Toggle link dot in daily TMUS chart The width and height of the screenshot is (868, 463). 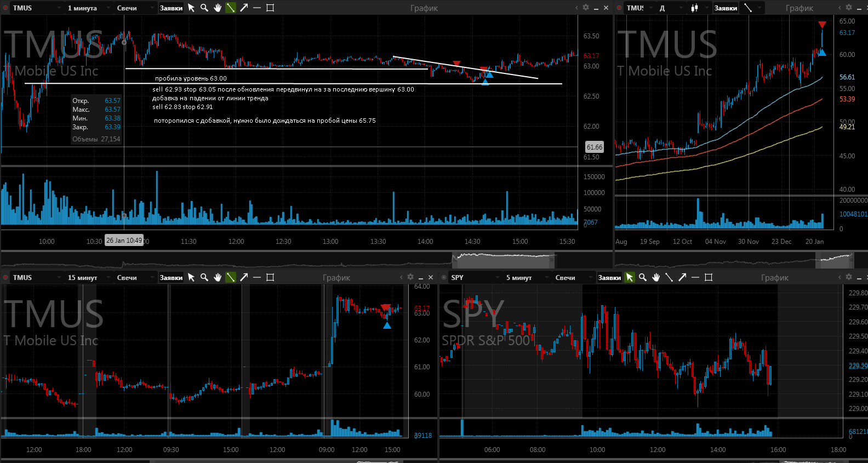(x=619, y=8)
